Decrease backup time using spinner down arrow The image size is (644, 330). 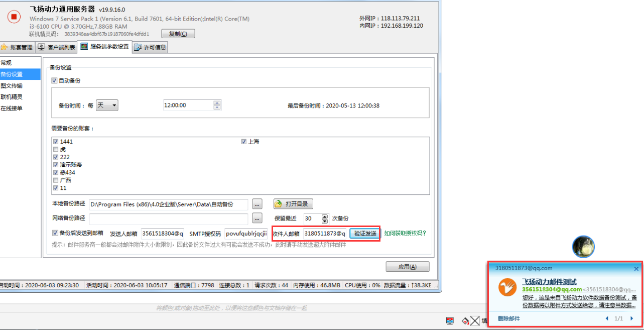(217, 107)
